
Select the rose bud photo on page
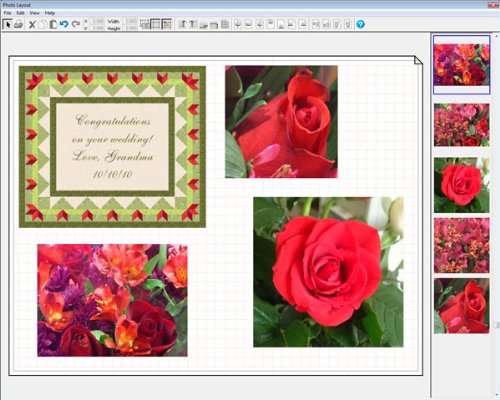281,122
